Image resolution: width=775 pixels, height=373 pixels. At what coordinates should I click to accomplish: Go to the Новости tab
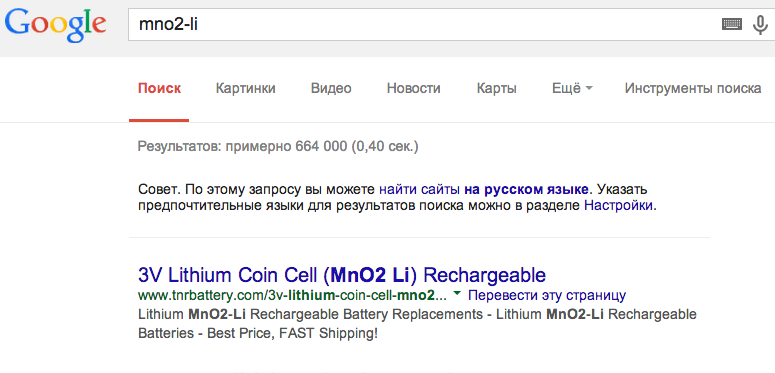[414, 88]
